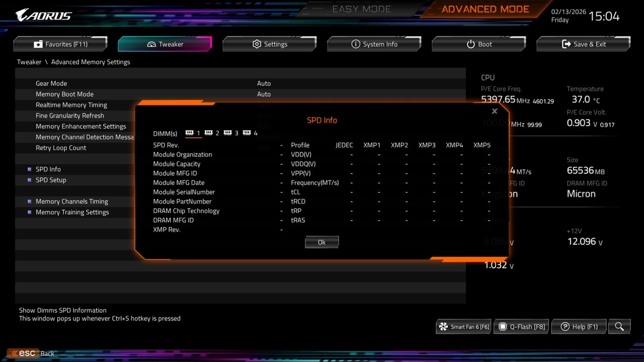Open Smart Fan 6 settings
Screen dimensions: 644x362
(463, 326)
